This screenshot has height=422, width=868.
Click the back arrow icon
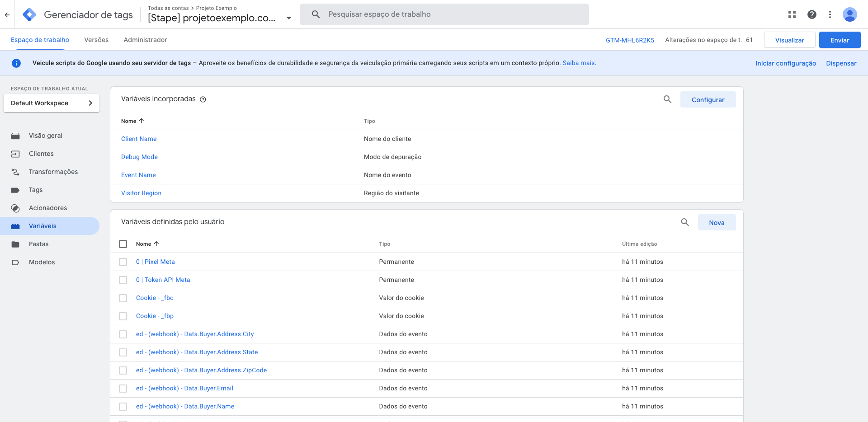click(x=7, y=14)
